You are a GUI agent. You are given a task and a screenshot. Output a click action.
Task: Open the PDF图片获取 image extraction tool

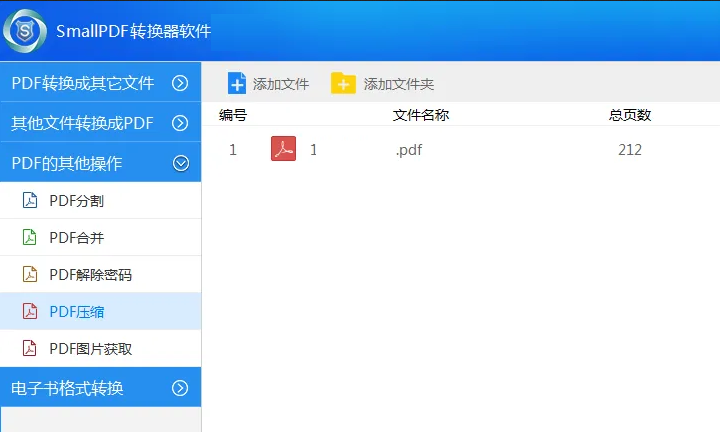(x=90, y=349)
